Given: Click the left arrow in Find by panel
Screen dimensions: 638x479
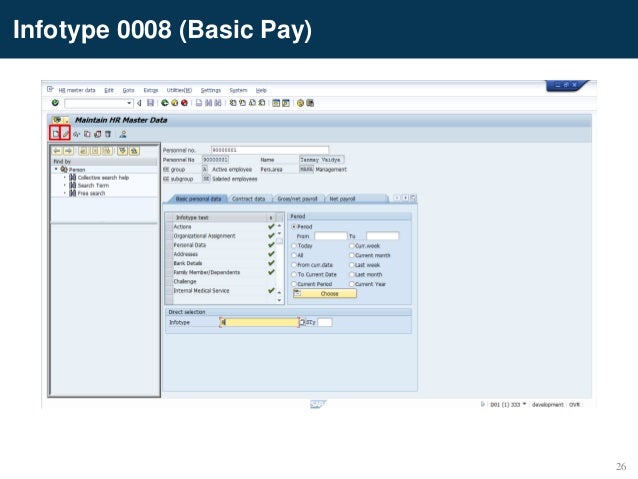Looking at the screenshot, I should (x=57, y=151).
